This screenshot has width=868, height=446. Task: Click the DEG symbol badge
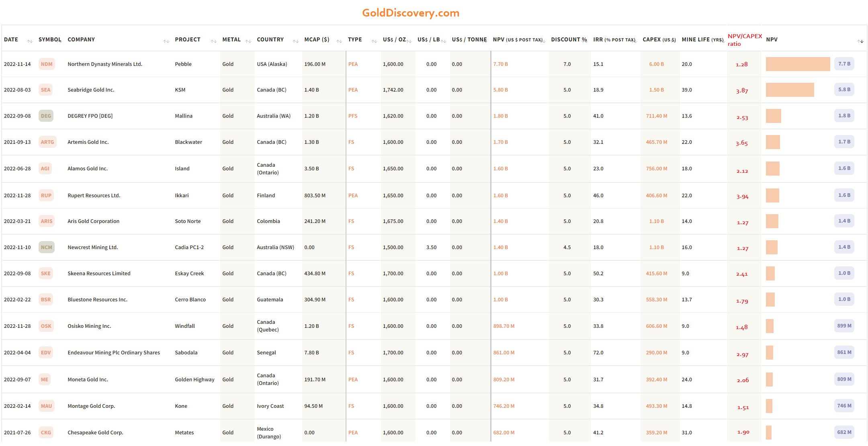(46, 116)
